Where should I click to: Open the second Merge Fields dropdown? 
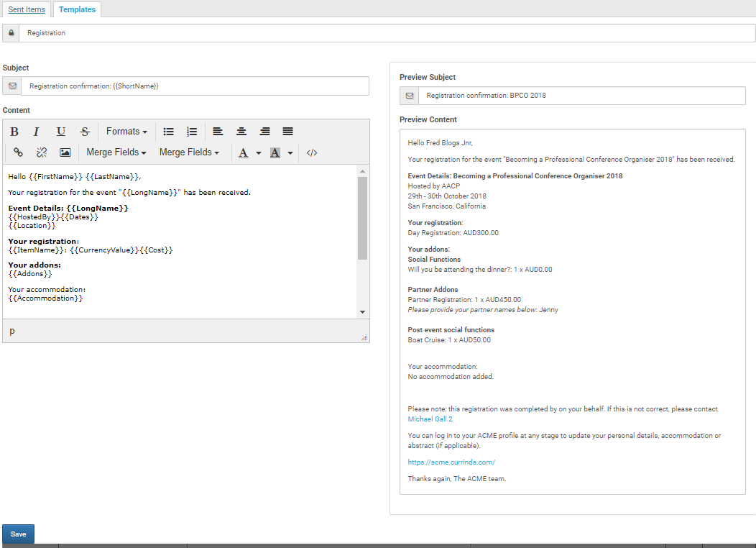[x=189, y=152]
